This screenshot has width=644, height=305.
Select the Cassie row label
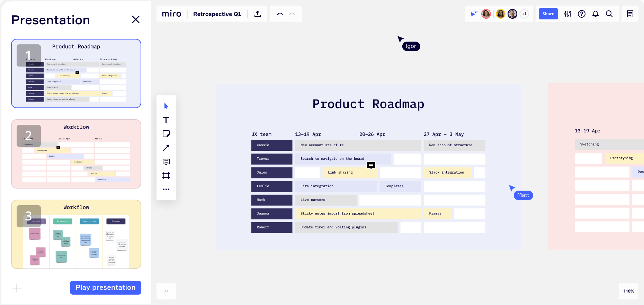pos(272,145)
